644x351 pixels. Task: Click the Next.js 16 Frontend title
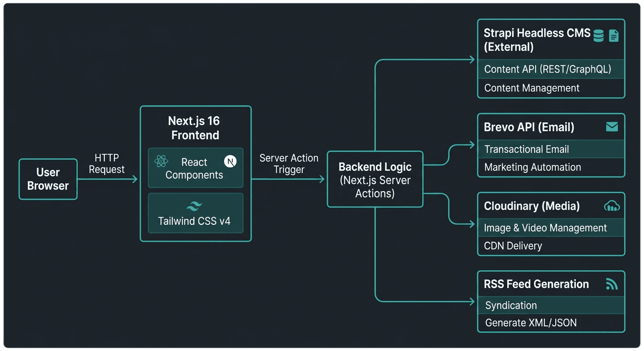pyautogui.click(x=194, y=128)
